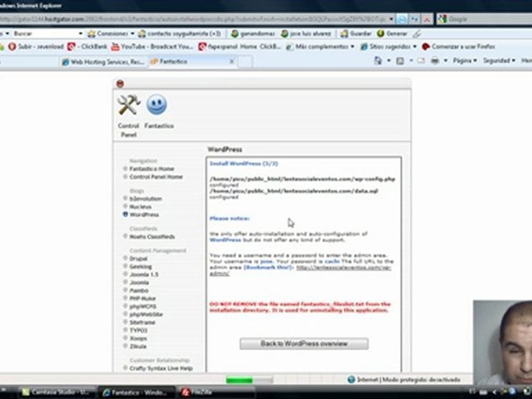Click the refresh icon beside the address bar

[415, 19]
